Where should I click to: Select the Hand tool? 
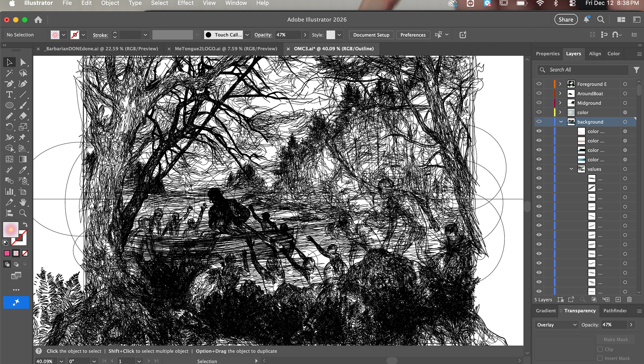pos(23,202)
